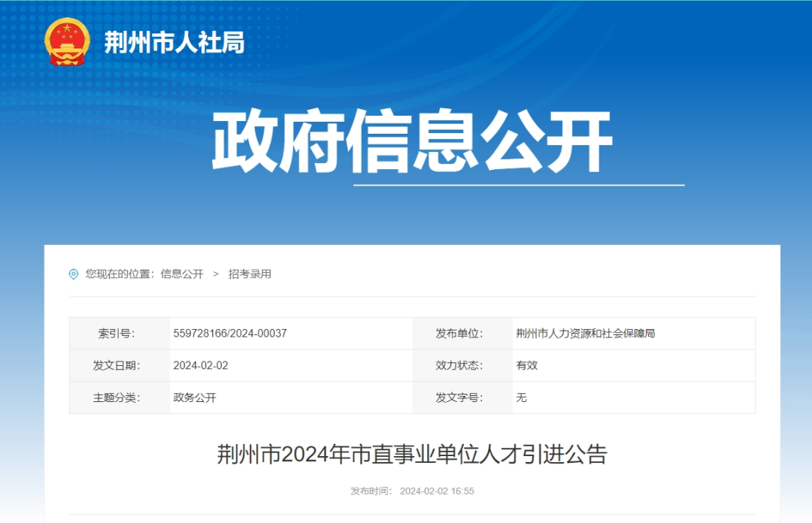The height and width of the screenshot is (523, 812).
Task: Select date value 2024-02-02 in table
Action: click(201, 366)
